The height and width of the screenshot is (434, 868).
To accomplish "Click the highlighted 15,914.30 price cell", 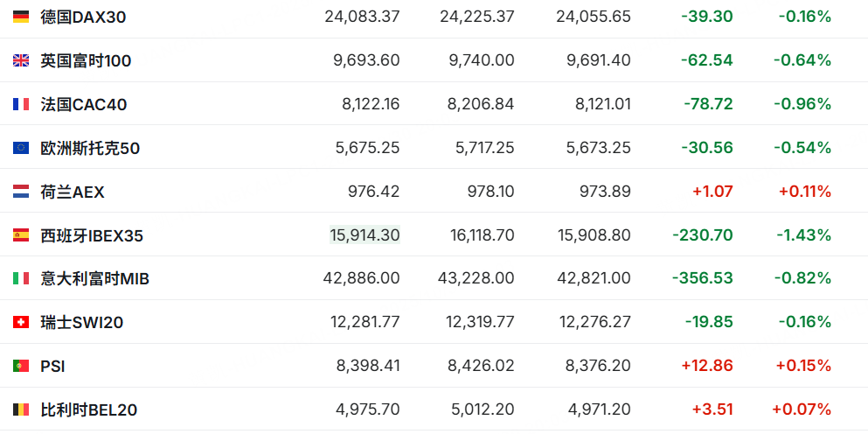I will [x=365, y=235].
